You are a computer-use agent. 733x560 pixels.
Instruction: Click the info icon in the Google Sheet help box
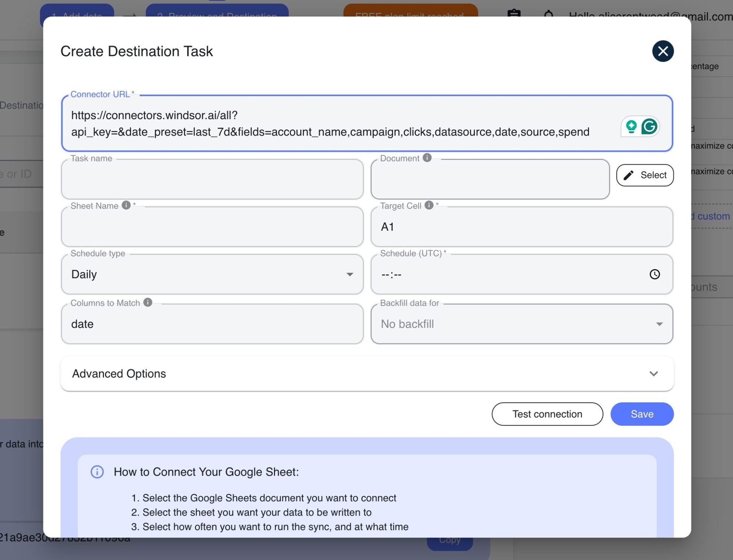click(x=97, y=472)
